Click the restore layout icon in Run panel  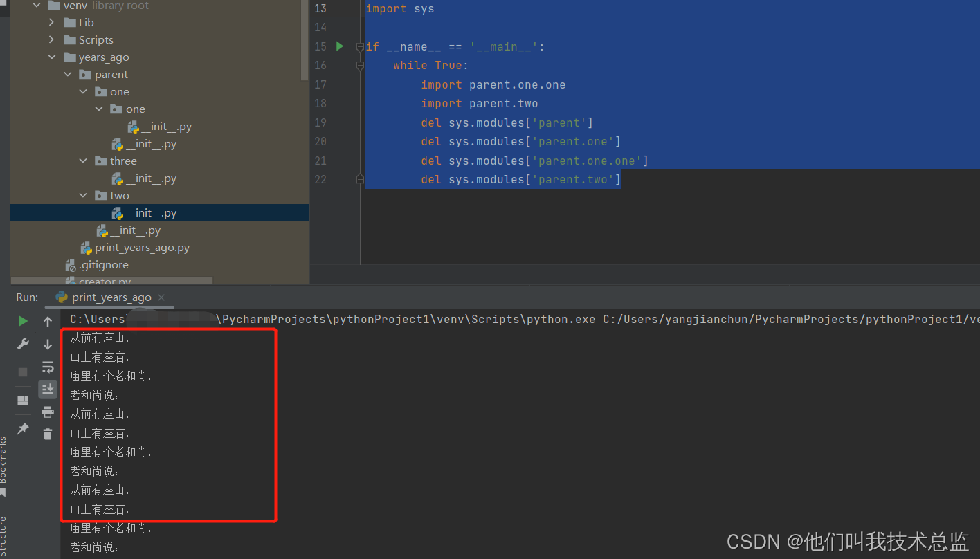tap(23, 401)
